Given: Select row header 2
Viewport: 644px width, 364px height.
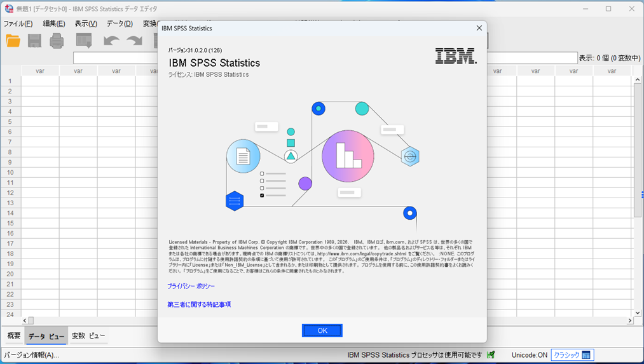Looking at the screenshot, I should point(10,91).
